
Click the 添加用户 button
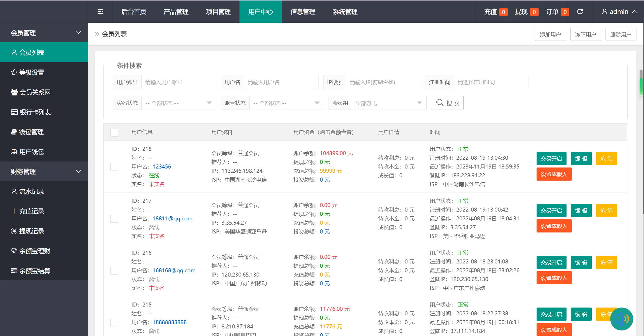tap(550, 34)
